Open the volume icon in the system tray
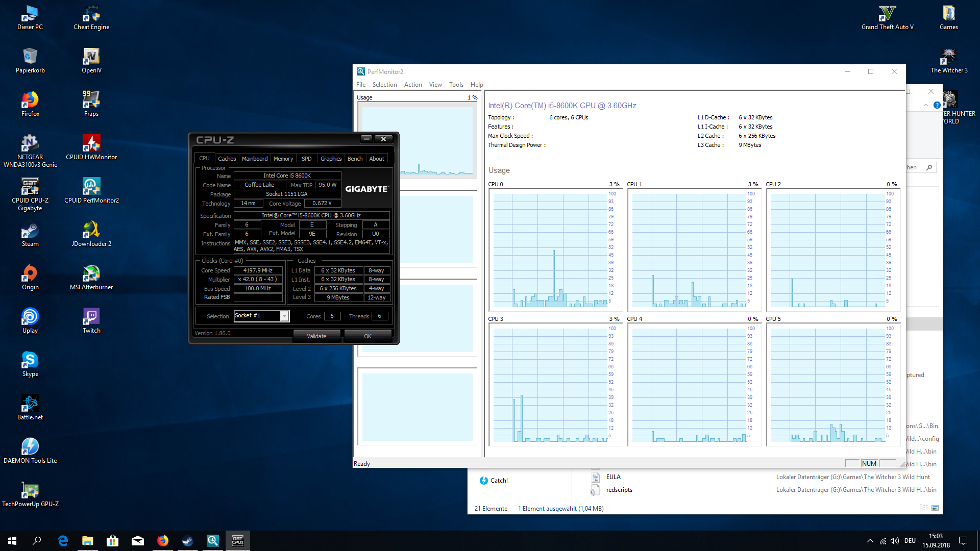The image size is (980, 551). click(x=895, y=540)
